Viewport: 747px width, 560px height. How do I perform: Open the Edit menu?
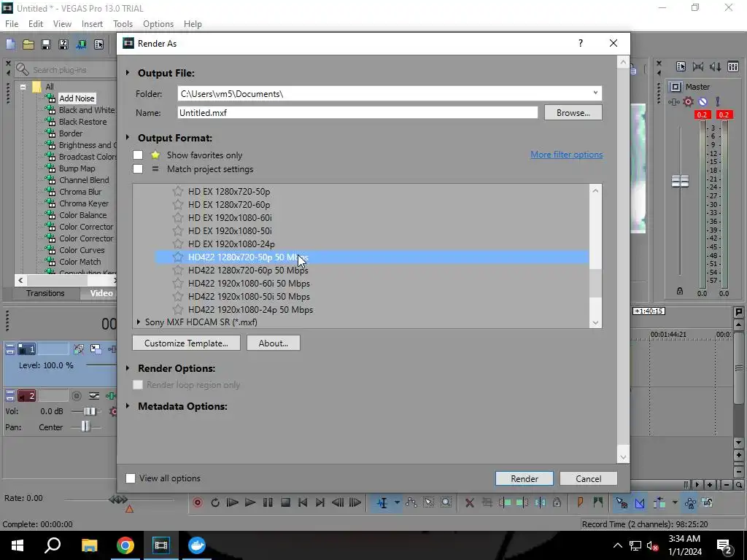pos(36,24)
